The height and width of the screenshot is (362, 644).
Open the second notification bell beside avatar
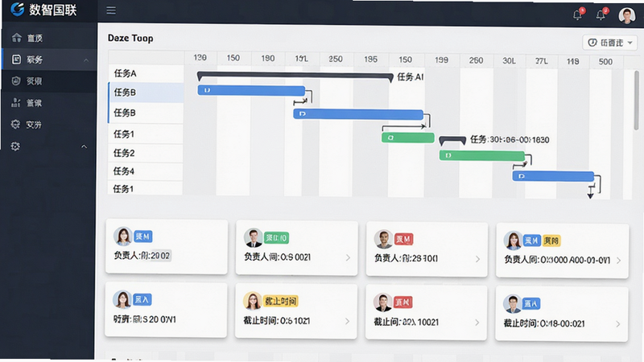tap(601, 14)
